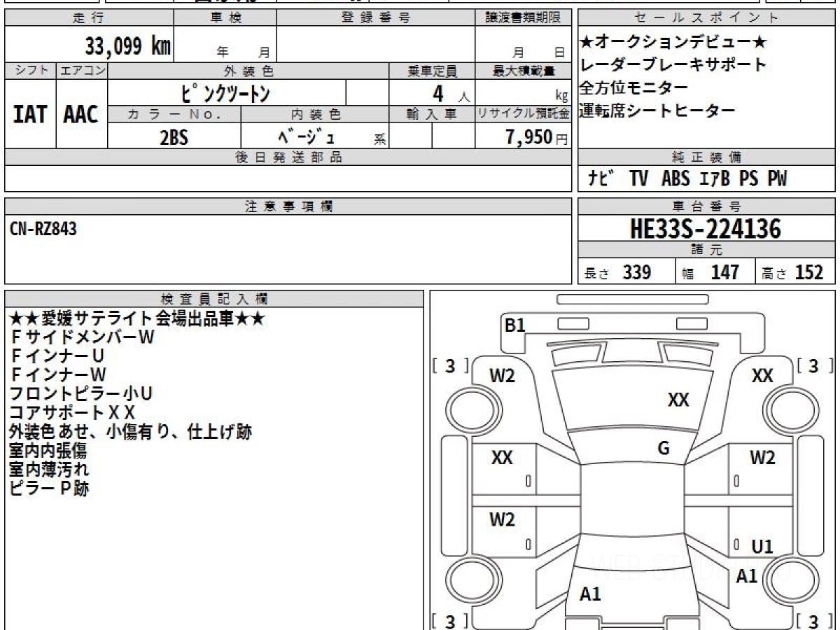Click the 最大積載量 header
Screen dimensions: 840x630
tap(523, 71)
